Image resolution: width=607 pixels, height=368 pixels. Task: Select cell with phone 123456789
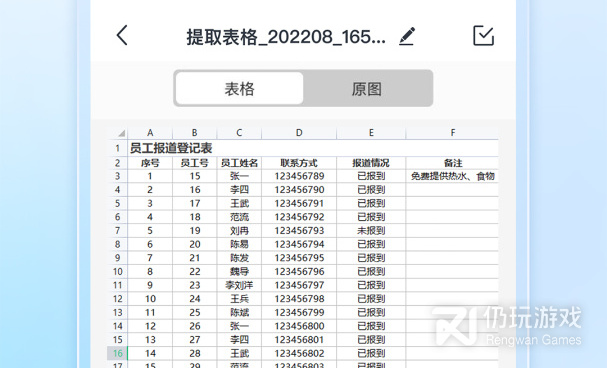tap(299, 176)
